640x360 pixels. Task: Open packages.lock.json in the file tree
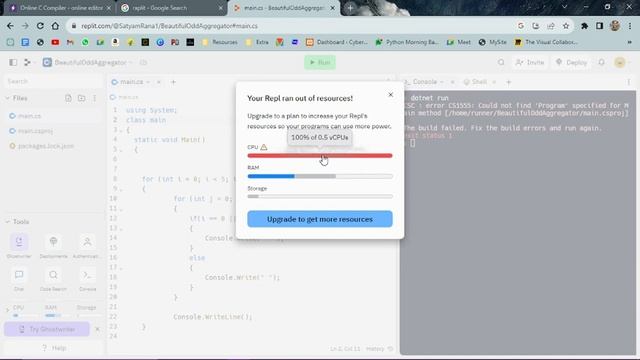click(53, 146)
